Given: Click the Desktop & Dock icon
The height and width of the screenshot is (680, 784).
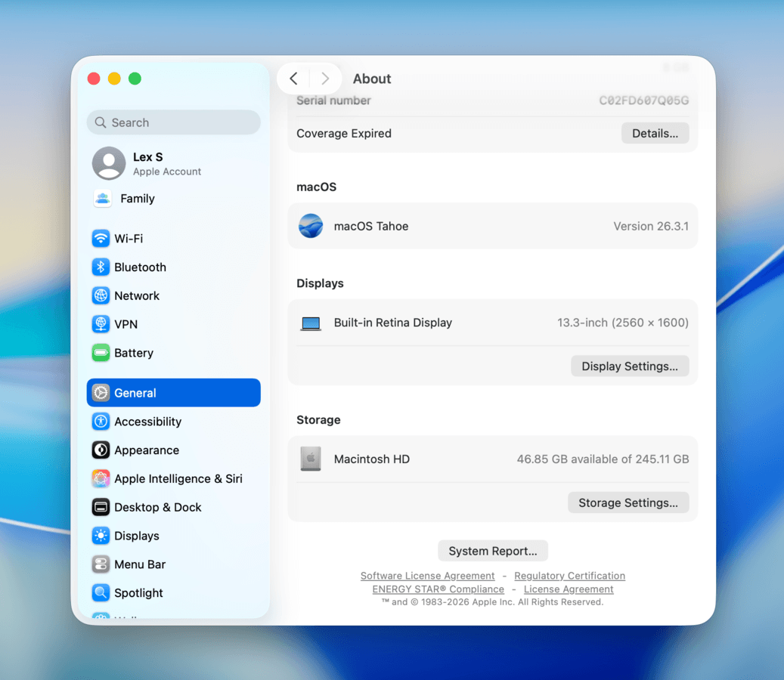Looking at the screenshot, I should [101, 507].
